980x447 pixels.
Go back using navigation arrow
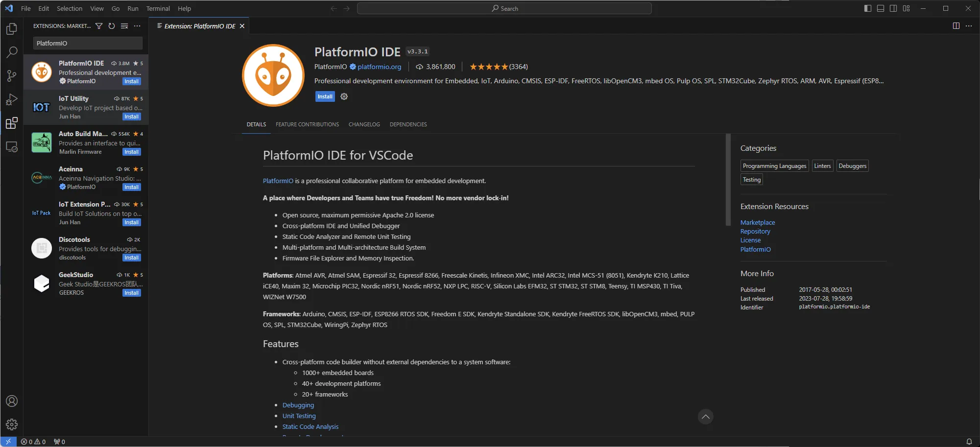tap(334, 8)
